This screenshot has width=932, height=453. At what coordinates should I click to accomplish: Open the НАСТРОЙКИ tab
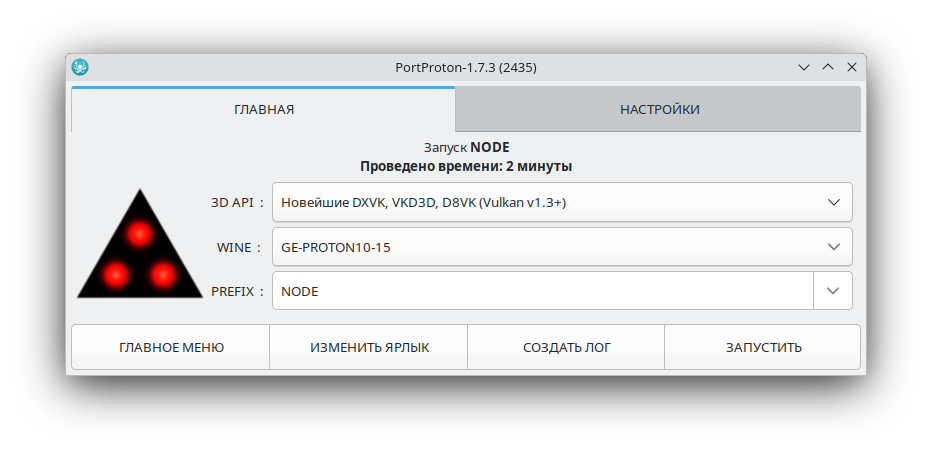(x=659, y=109)
